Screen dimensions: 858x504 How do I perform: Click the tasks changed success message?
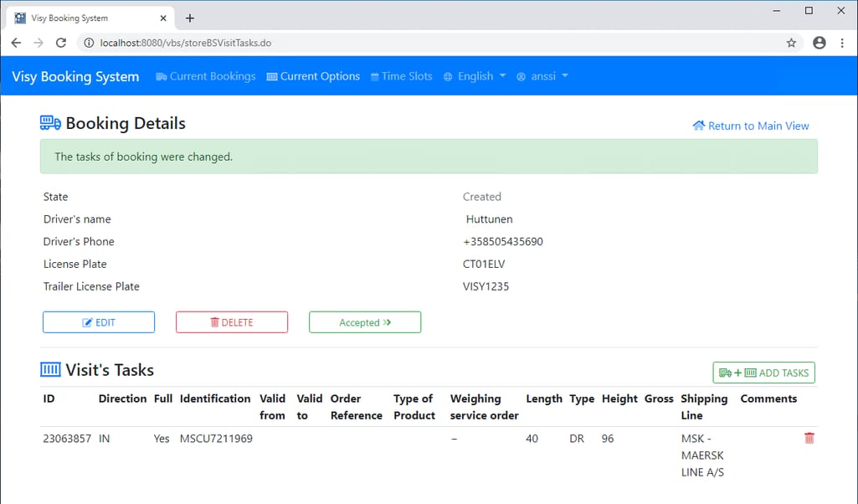[429, 157]
